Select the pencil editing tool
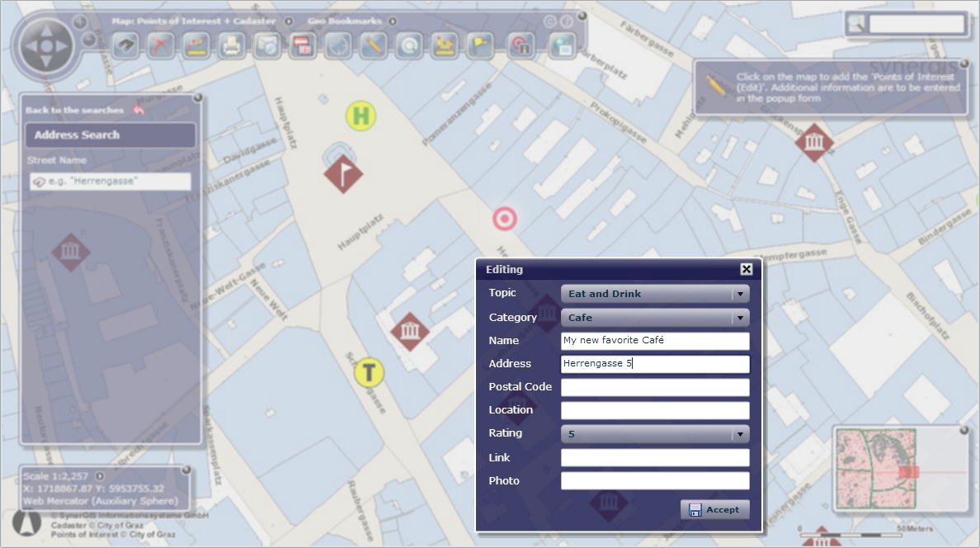 374,45
